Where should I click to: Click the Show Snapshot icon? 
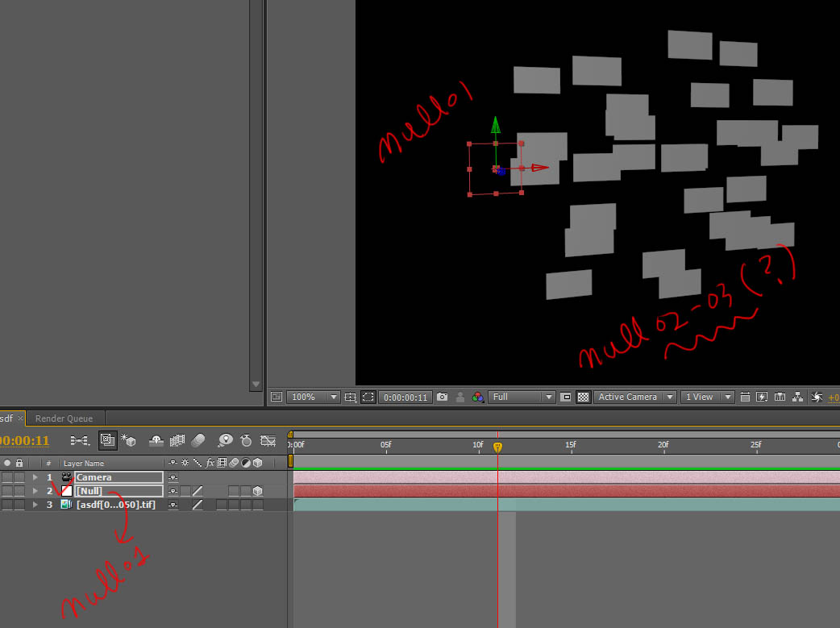[x=460, y=397]
